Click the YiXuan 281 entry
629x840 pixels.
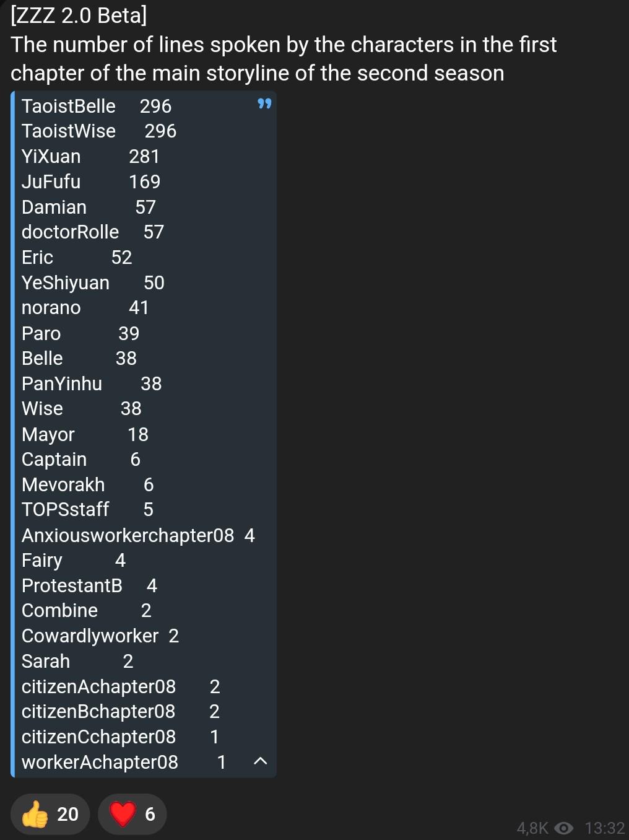click(91, 156)
